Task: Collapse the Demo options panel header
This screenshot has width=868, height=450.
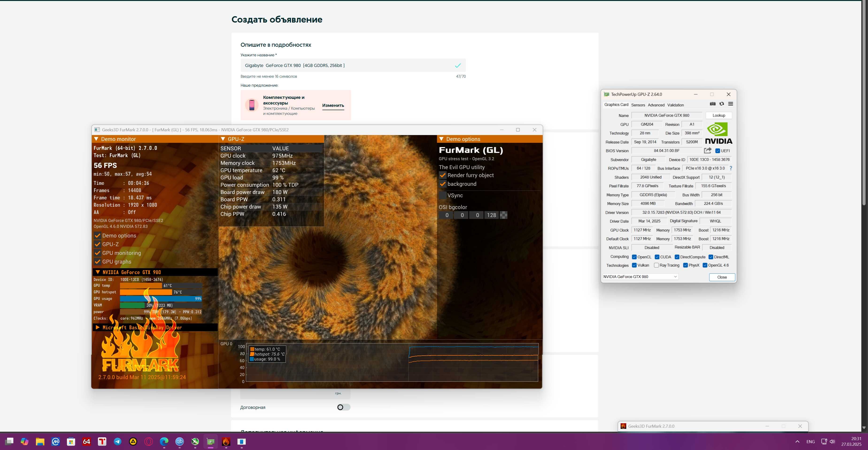Action: click(490, 139)
